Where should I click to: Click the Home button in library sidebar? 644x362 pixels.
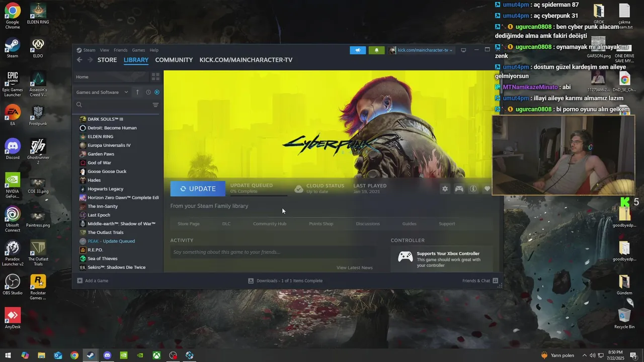coord(111,77)
